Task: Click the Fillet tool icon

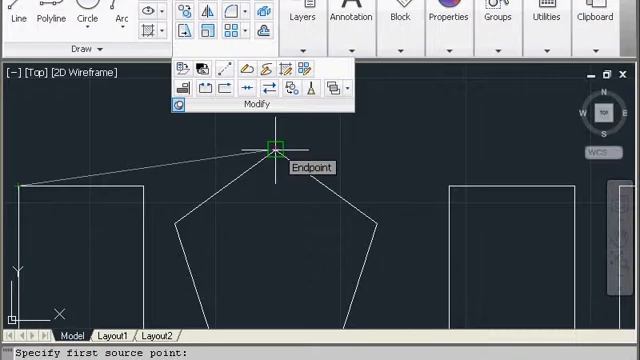Action: (231, 11)
